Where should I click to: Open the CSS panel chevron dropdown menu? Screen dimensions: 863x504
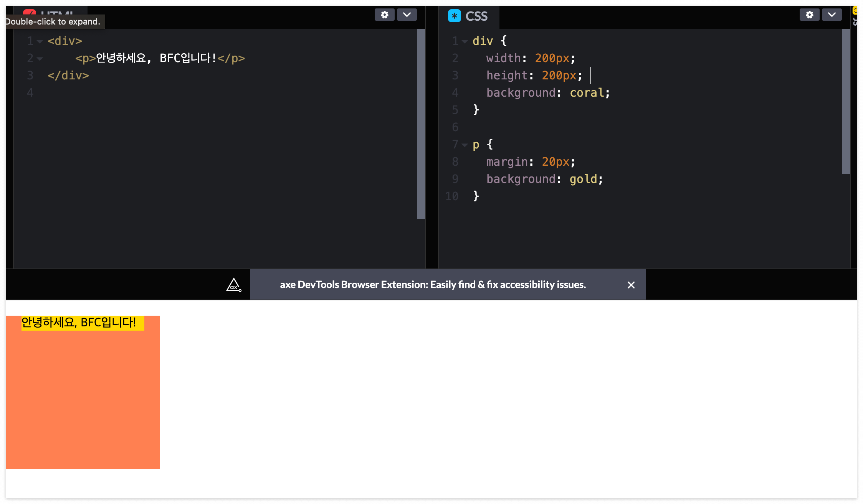pos(832,15)
